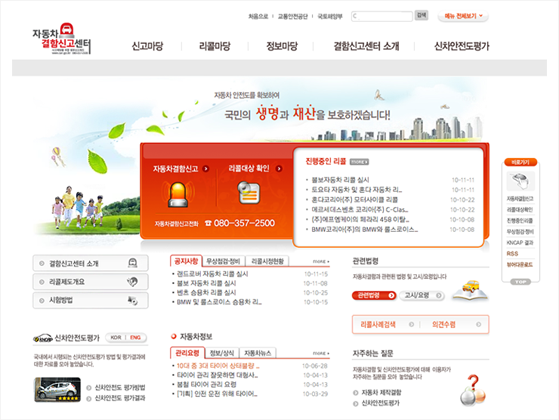Open the 신차안전도평가 main menu
Screen dimensions: 559x420
[x=462, y=46]
